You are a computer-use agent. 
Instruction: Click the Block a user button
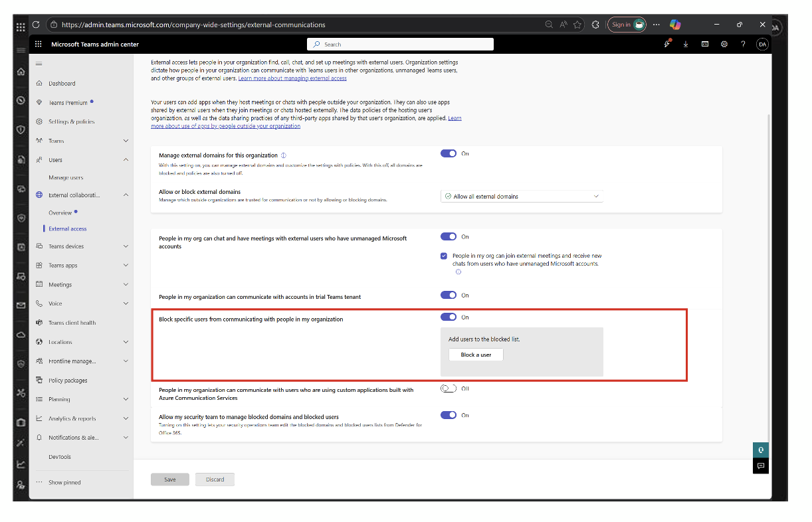pos(476,355)
